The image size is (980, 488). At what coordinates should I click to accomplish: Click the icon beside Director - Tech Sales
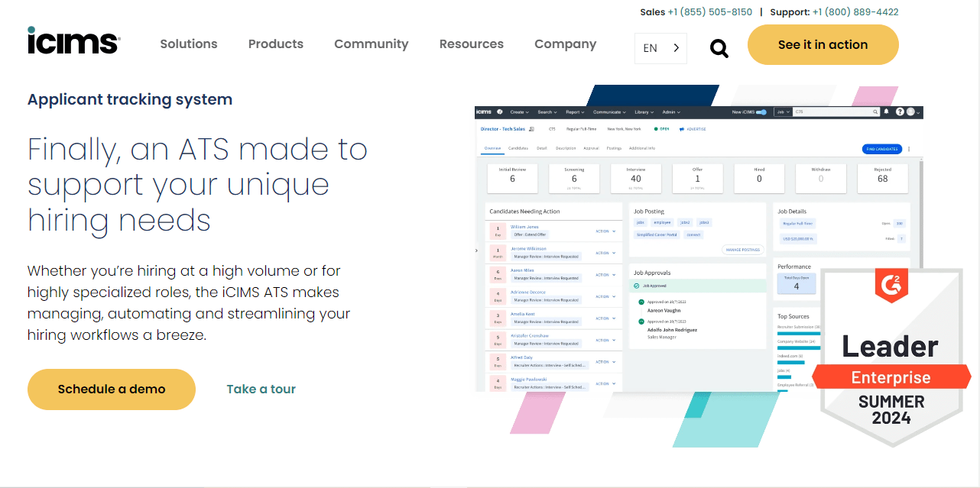pyautogui.click(x=531, y=129)
